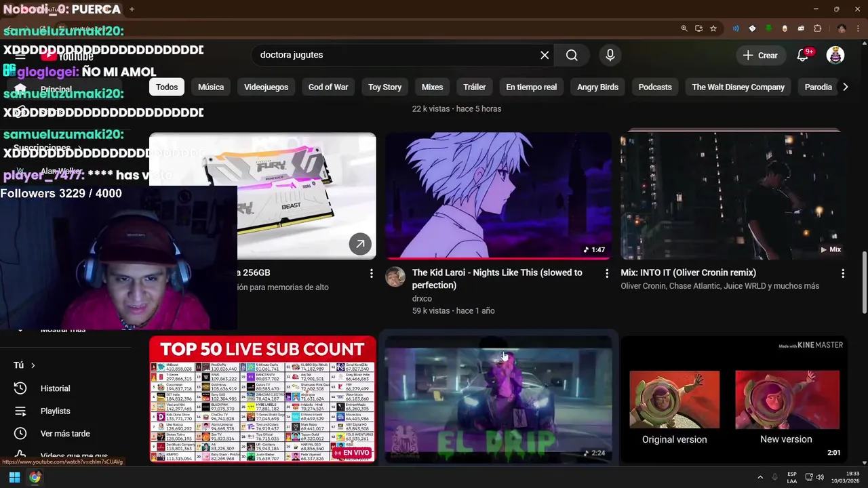Start voice search with the microphone icon
868x488 pixels.
[x=610, y=56]
